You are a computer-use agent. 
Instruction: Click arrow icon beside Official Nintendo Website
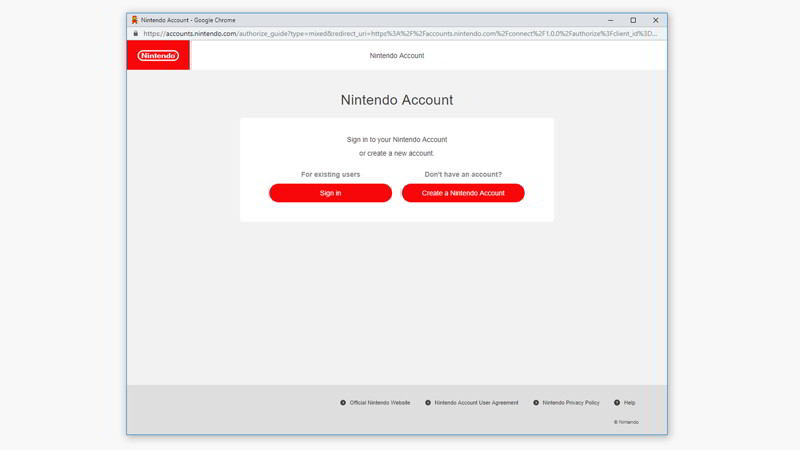pos(343,403)
